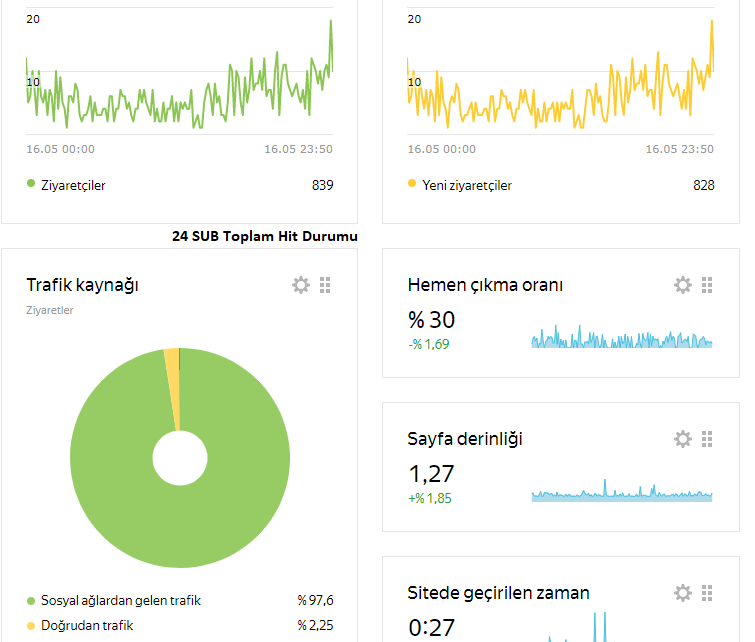Click the drag handle on Trafik kaynağı widget
This screenshot has width=755, height=642.
click(325, 285)
